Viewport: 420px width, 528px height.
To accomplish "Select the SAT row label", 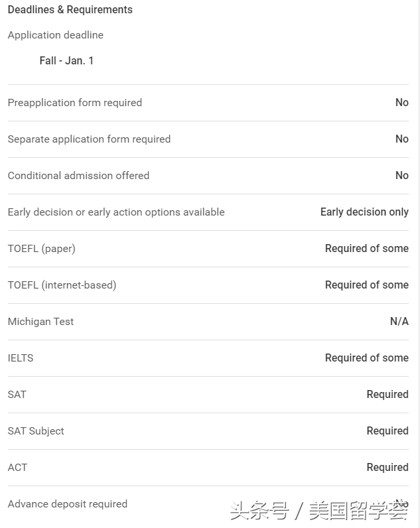I will pyautogui.click(x=17, y=395).
